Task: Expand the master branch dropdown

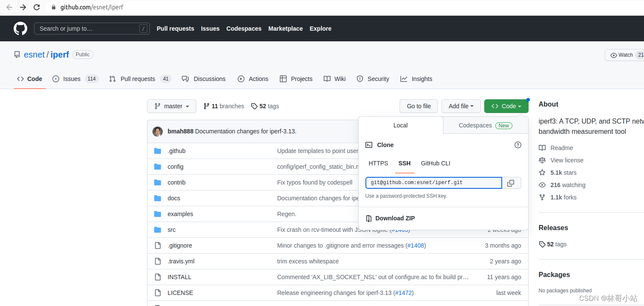Action: coord(172,106)
